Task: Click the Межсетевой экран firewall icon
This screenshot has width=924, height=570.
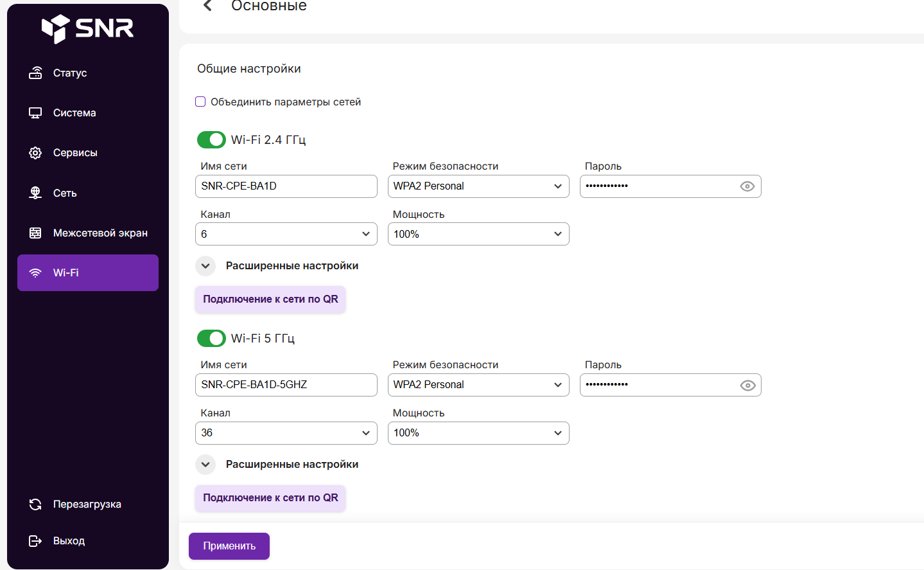Action: coord(35,233)
